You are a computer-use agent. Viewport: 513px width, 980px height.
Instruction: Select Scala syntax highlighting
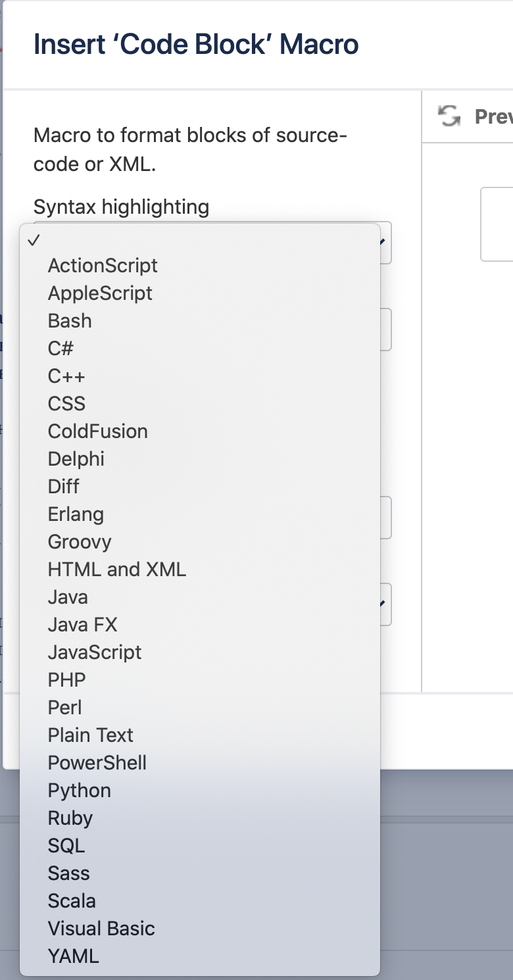[x=72, y=900]
